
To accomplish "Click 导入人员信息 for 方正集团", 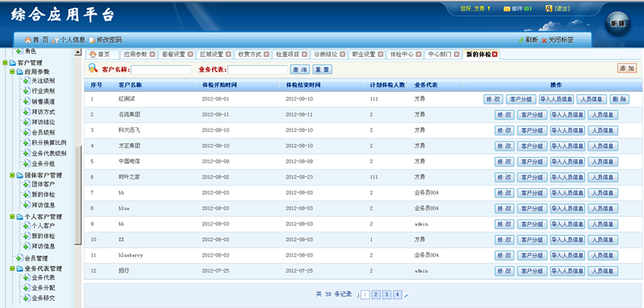I will pyautogui.click(x=568, y=146).
